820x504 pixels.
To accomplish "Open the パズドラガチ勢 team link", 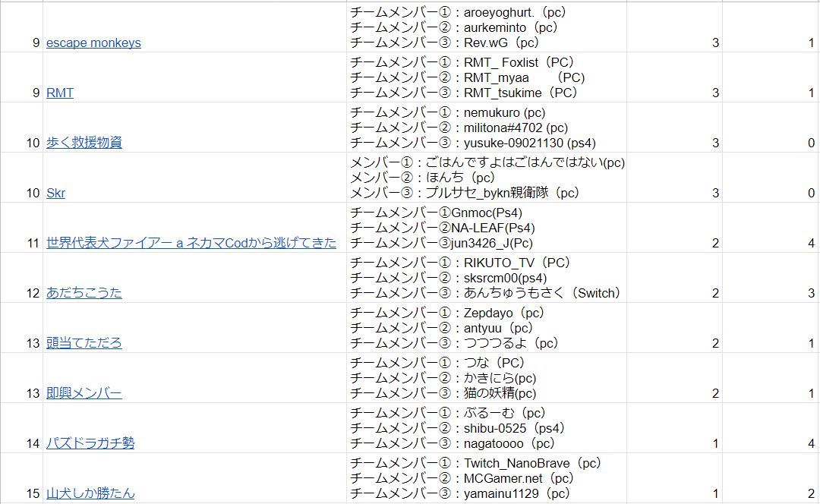I will (x=90, y=443).
